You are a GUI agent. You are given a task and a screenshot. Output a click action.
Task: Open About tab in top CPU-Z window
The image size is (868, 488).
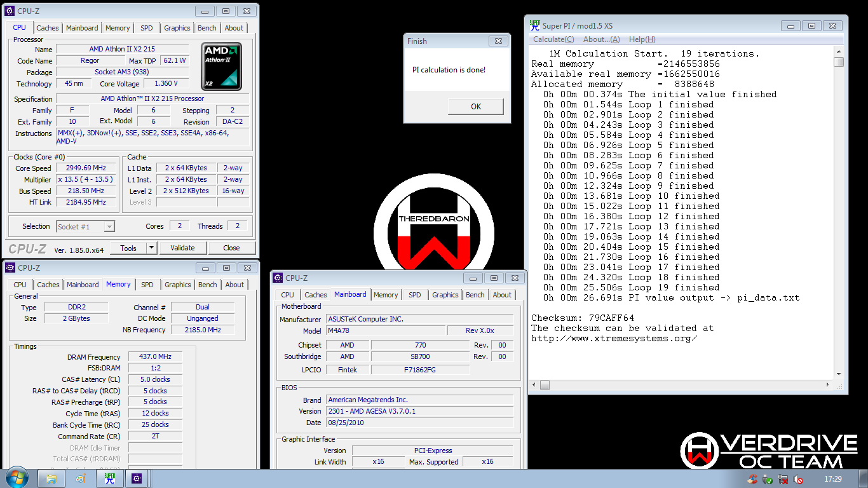tap(234, 28)
